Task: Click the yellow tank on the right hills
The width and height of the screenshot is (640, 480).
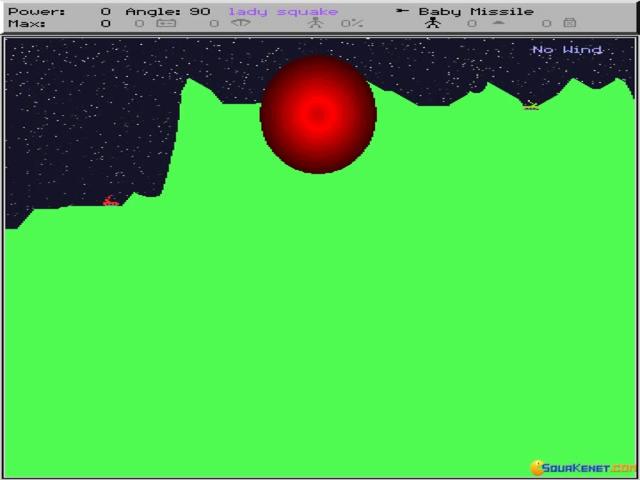Action: [531, 106]
